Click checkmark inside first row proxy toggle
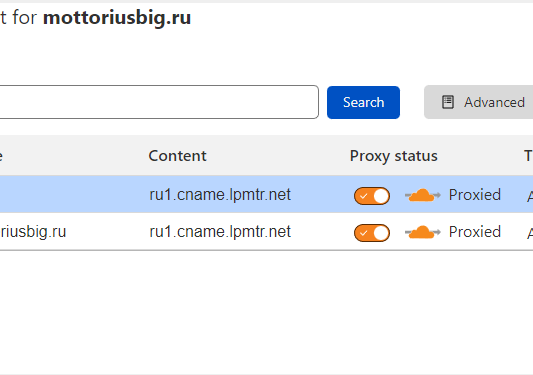Screen dimensions: 533x375 (363, 197)
